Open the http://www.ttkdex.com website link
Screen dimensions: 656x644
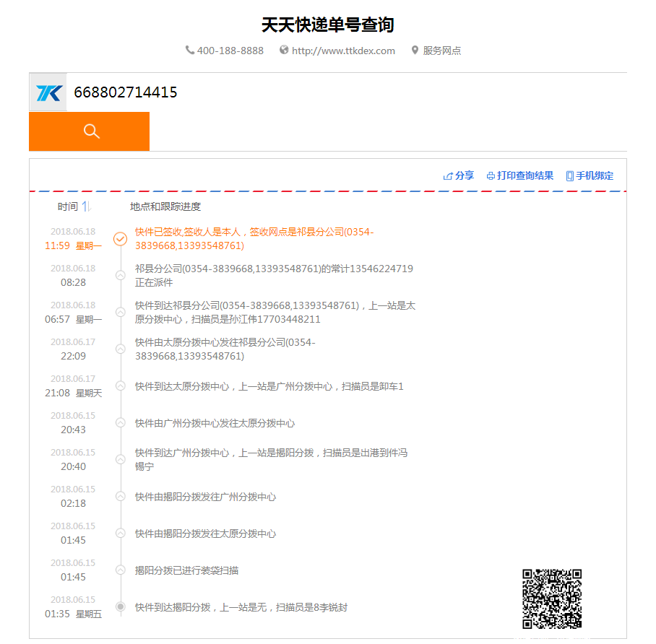click(x=343, y=51)
